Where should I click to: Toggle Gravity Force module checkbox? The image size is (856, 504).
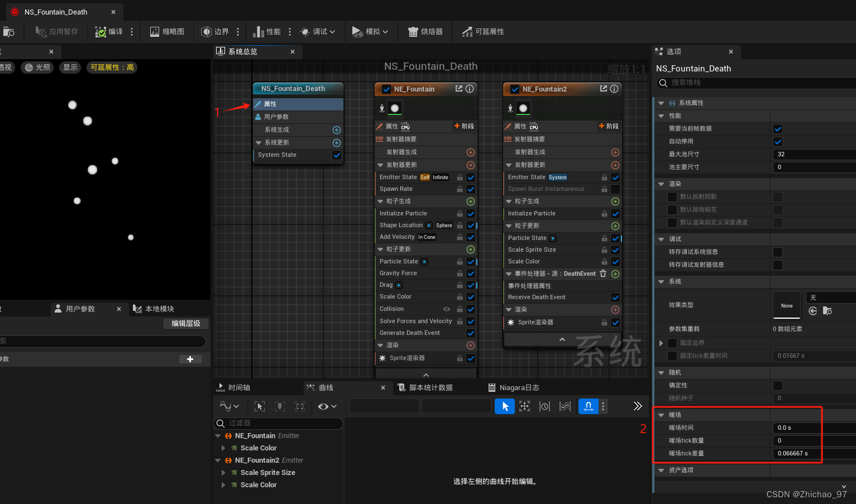471,273
